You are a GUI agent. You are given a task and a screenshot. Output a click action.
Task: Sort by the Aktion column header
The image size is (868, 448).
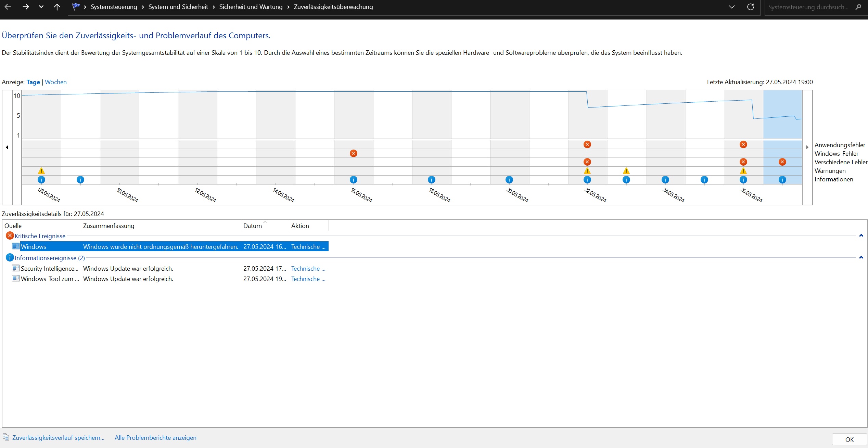click(x=309, y=226)
